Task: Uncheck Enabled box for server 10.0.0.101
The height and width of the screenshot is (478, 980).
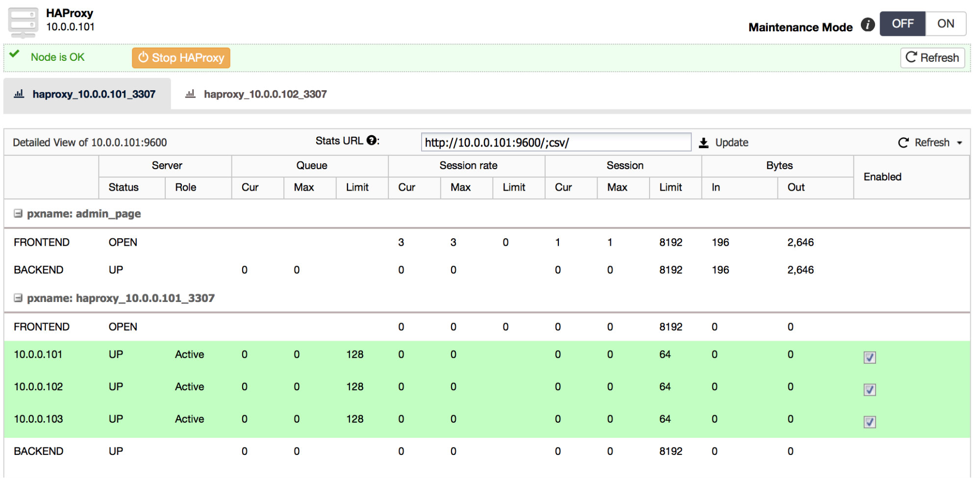Action: point(870,357)
